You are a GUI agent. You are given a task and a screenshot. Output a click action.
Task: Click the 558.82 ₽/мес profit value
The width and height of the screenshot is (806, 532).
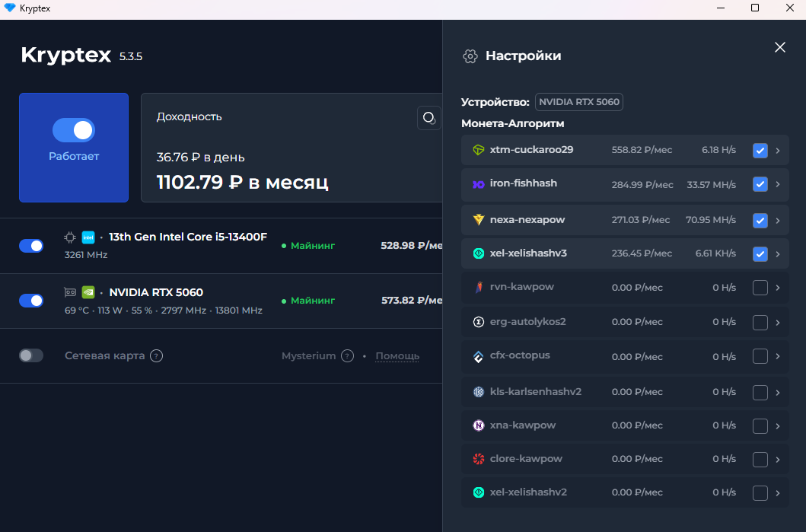tap(642, 150)
